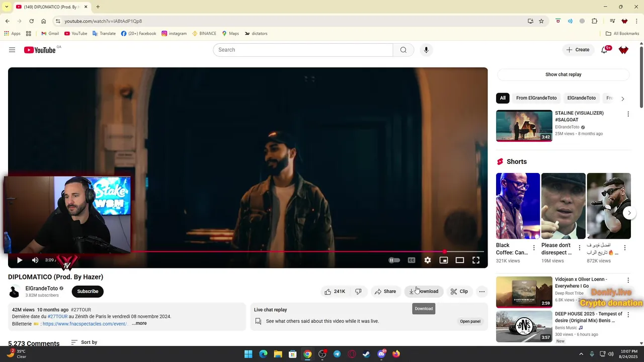This screenshot has height=362, width=644.
Task: Start voice search with microphone icon
Action: pos(426,50)
